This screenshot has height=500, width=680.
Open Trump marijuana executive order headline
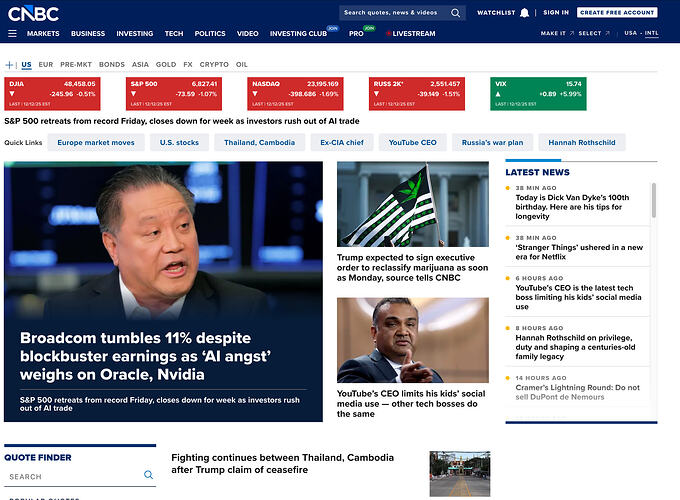pos(412,268)
